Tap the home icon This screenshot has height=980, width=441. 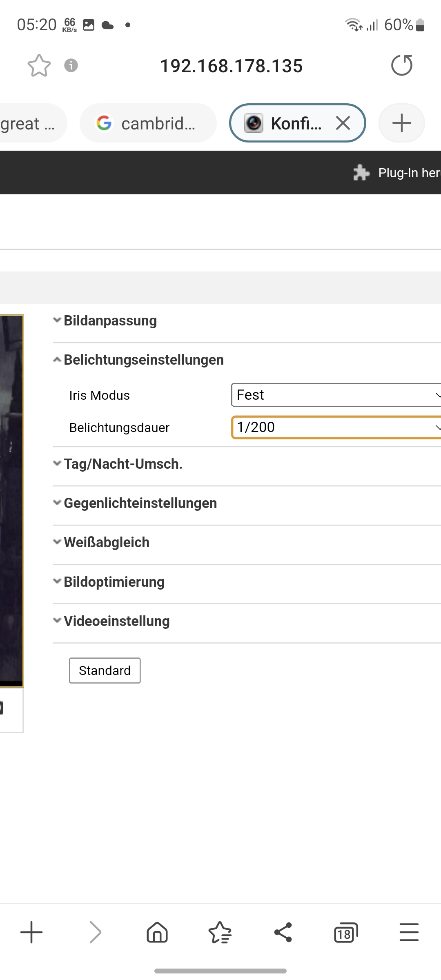(x=157, y=933)
